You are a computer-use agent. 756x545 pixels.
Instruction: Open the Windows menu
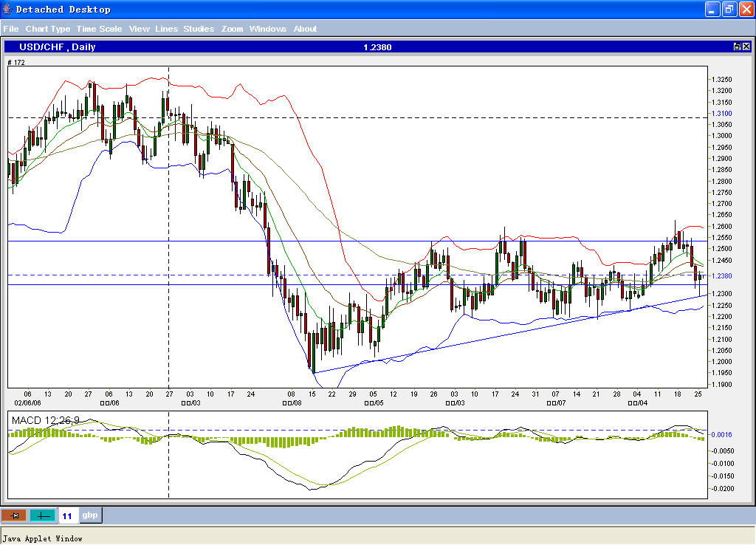(267, 29)
